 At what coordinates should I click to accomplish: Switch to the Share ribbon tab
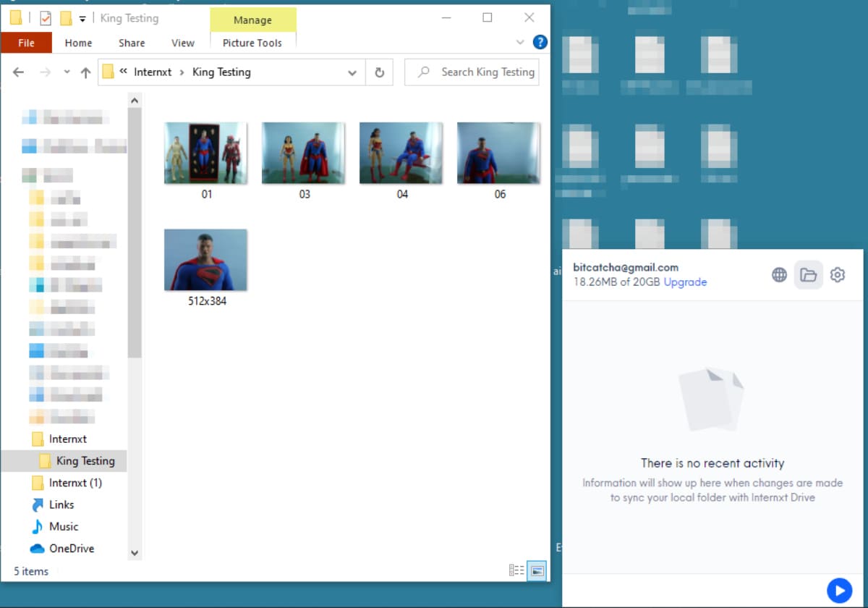(x=132, y=43)
